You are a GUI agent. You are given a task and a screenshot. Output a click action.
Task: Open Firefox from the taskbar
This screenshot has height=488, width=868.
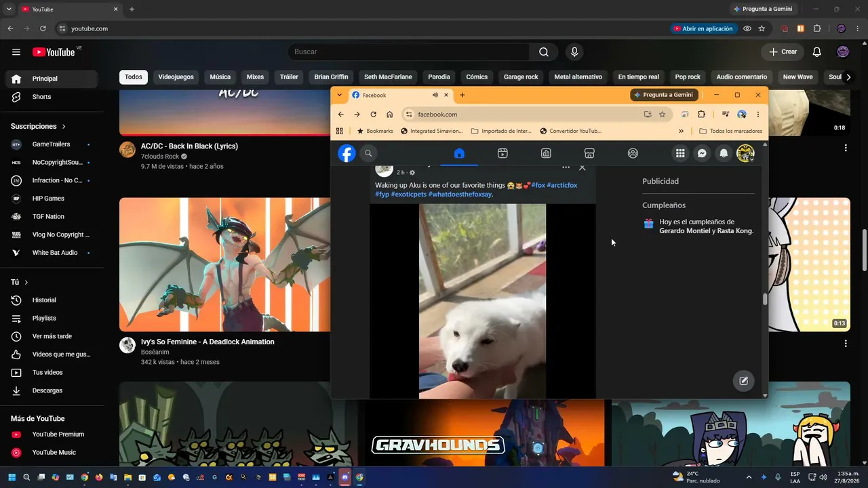pyautogui.click(x=99, y=477)
